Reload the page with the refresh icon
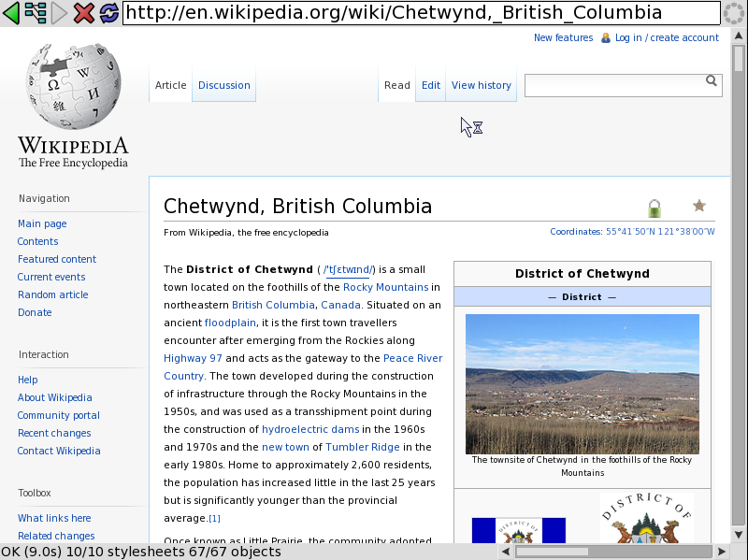 tap(108, 13)
